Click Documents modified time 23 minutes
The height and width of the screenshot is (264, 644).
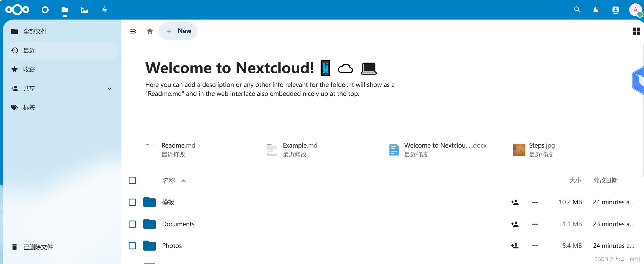pyautogui.click(x=614, y=224)
